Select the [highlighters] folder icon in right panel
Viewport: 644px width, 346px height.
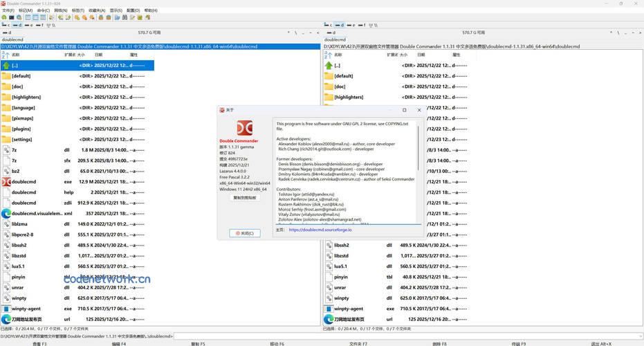coord(329,97)
